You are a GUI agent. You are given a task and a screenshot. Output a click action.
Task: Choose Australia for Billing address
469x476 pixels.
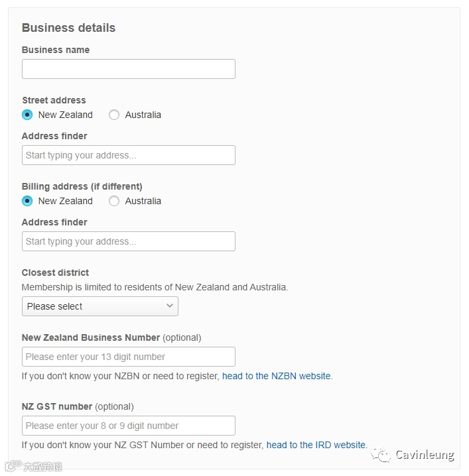click(114, 201)
